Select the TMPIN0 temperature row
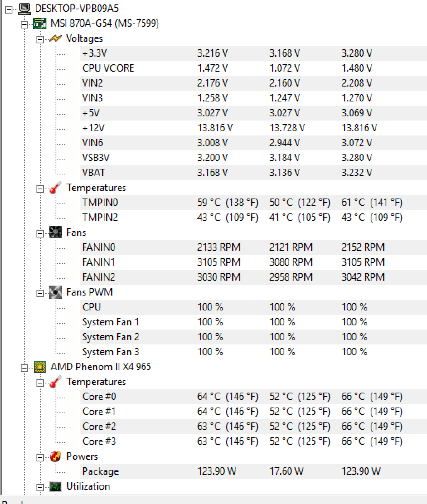This screenshot has height=504, width=427. coord(254,203)
